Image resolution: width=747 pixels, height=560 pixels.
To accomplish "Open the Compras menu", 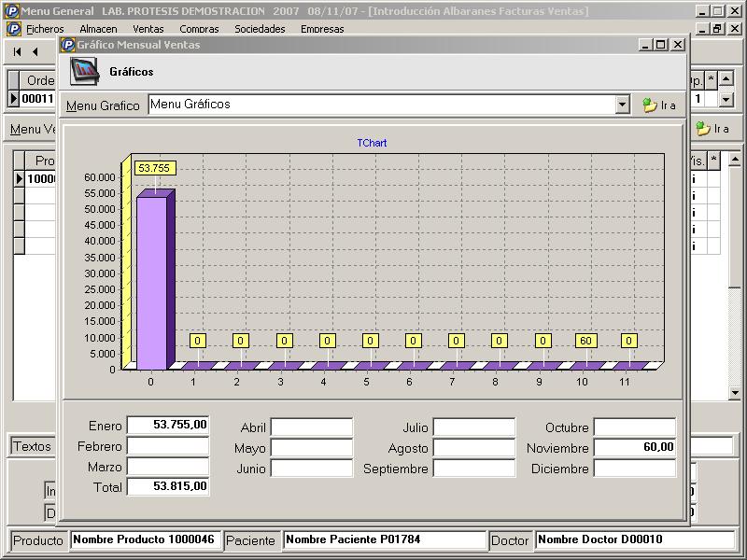I will [199, 29].
